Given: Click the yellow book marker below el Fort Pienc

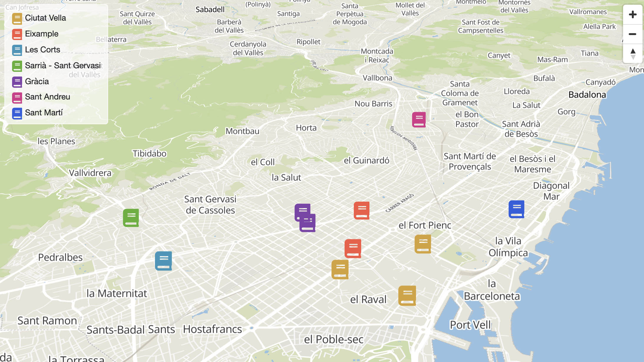Looking at the screenshot, I should point(422,244).
